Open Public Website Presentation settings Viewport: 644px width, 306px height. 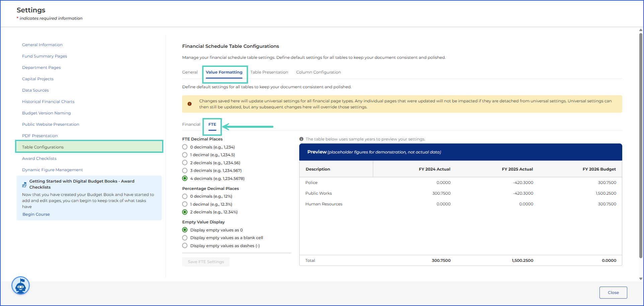coord(51,124)
